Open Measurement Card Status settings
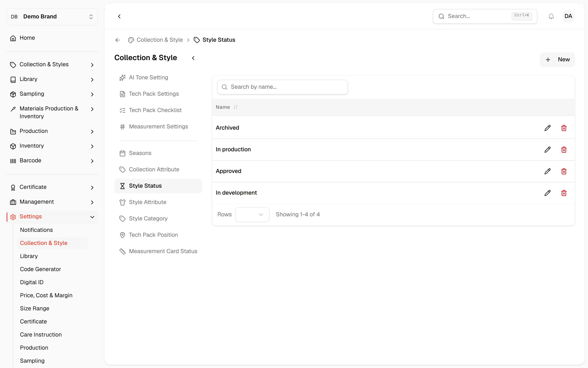588x368 pixels. point(158,251)
